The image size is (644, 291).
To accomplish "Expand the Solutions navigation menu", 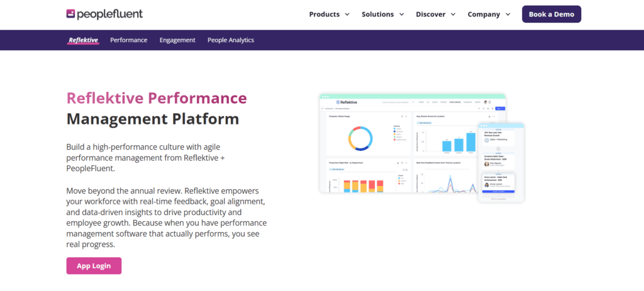I will [383, 14].
